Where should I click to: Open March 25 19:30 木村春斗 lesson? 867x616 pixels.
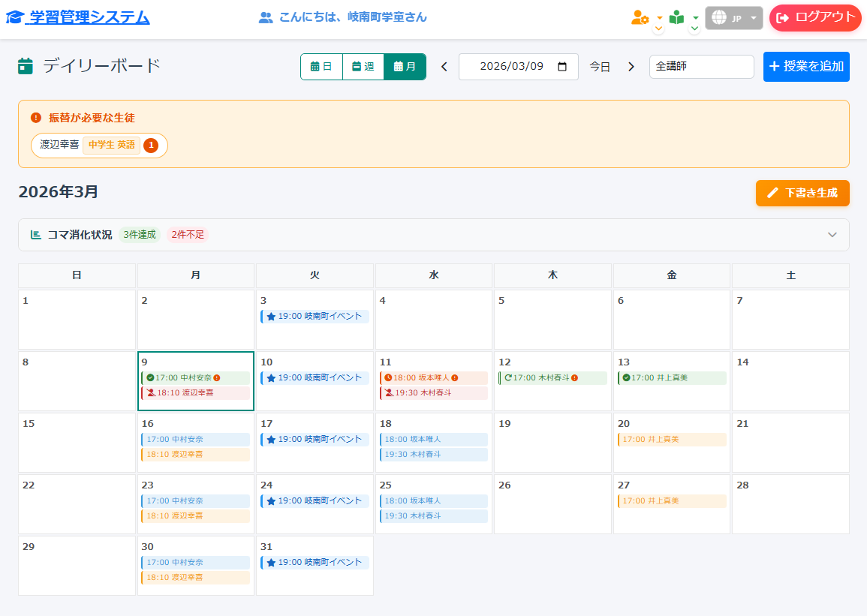tap(434, 515)
